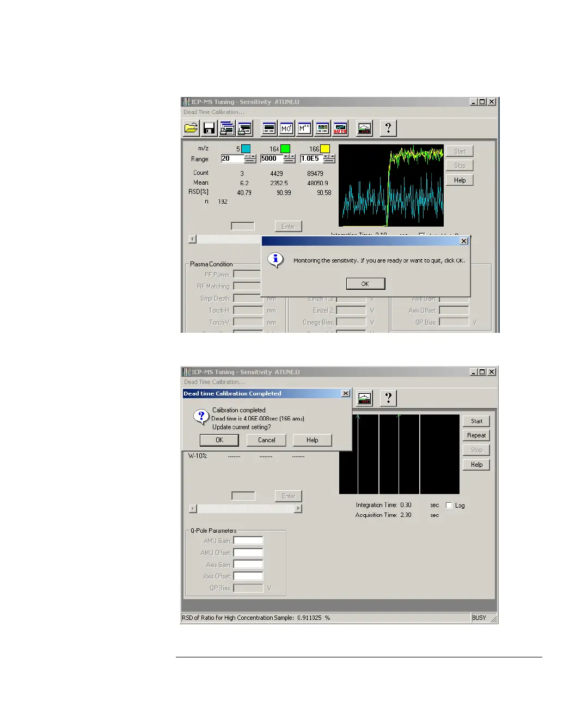Screen dimensions: 588x707
Task: Start AUTO tune via toolbar icon
Action: (340, 128)
